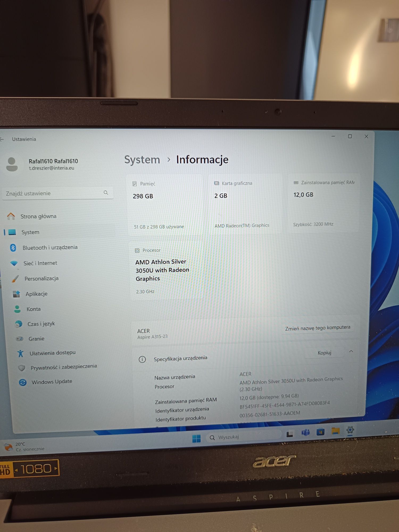
Task: Click 'Szybkość: 3200 MHz' text
Action: [313, 224]
